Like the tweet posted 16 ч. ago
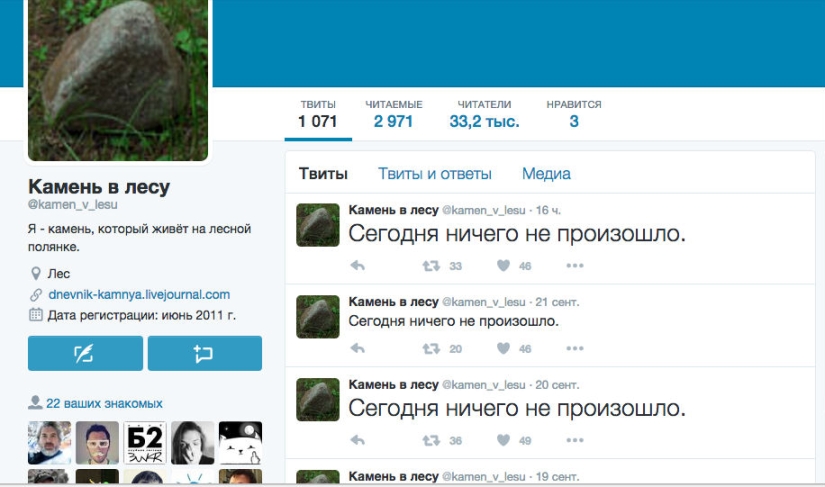The height and width of the screenshot is (487, 825). (504, 266)
